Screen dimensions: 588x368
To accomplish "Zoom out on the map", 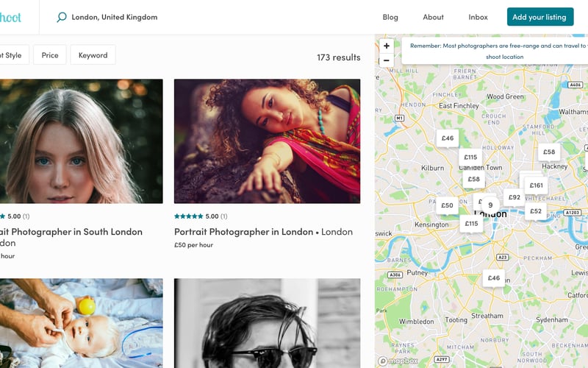I will 387,60.
